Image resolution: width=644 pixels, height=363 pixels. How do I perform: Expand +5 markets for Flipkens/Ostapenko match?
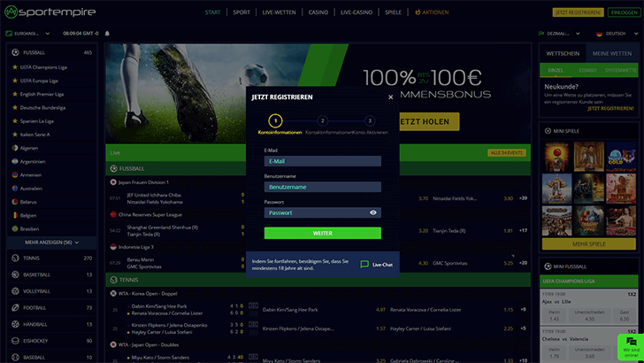click(x=523, y=328)
